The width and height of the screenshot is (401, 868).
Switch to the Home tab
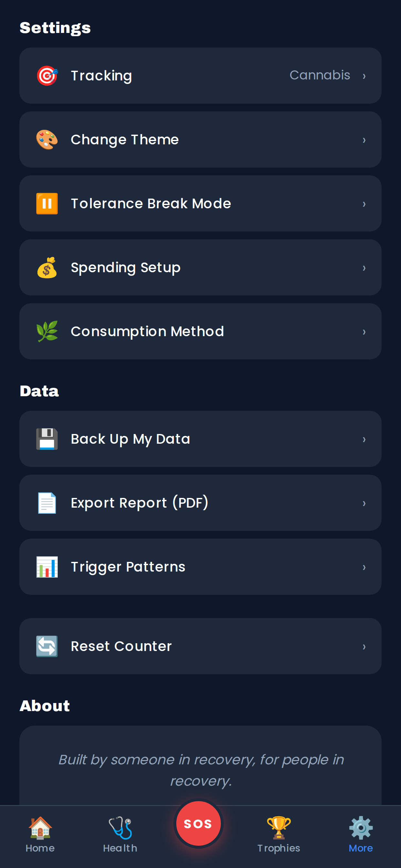[40, 834]
